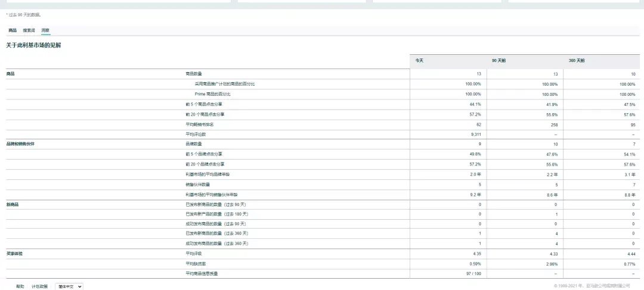
Task: Click the 商品 section heading in the table
Action: point(10,74)
